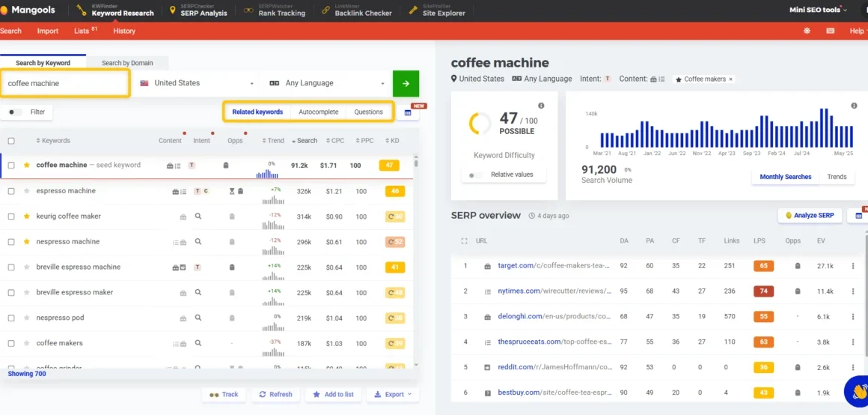The width and height of the screenshot is (868, 415).
Task: Open SERPChecker SERP Analysis tool
Action: [198, 10]
